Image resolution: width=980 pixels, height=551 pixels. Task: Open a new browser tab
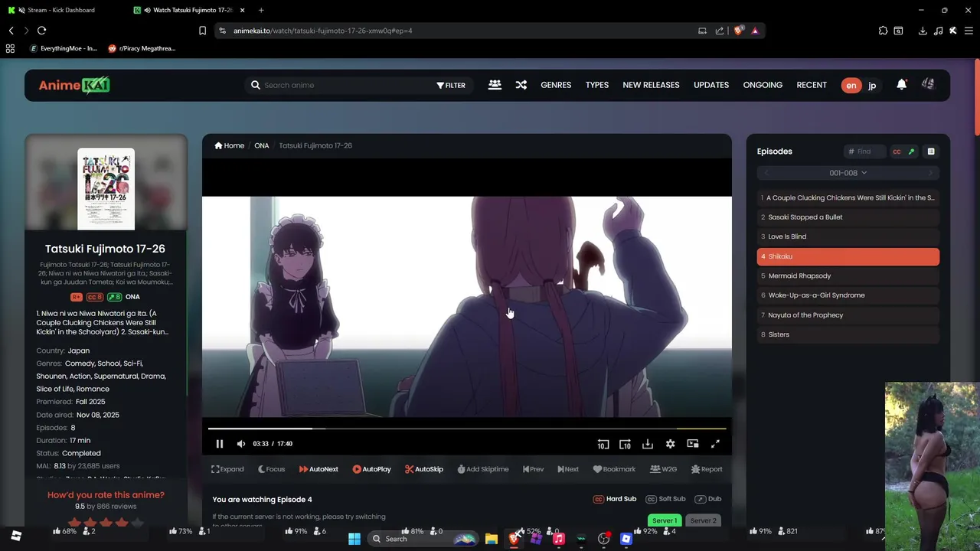(x=261, y=10)
